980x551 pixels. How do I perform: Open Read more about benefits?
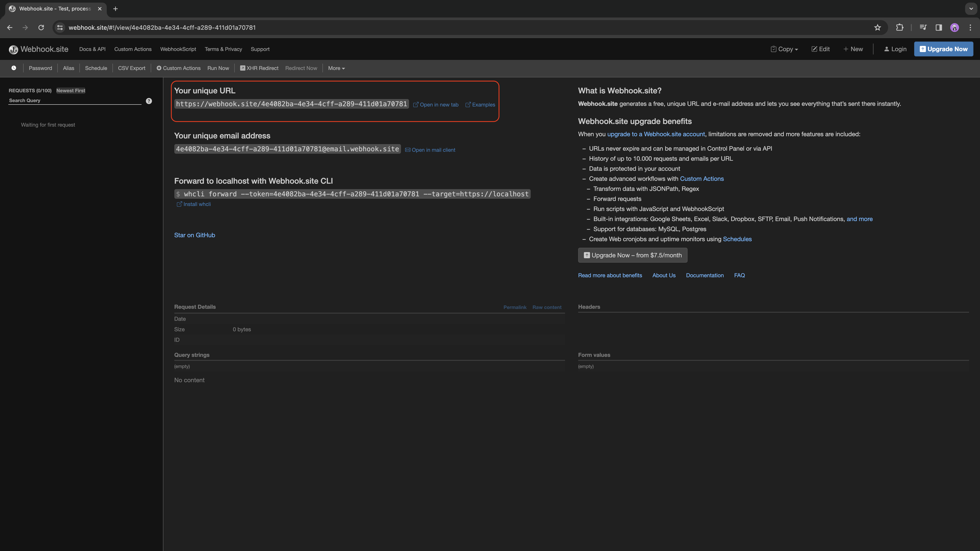(610, 275)
